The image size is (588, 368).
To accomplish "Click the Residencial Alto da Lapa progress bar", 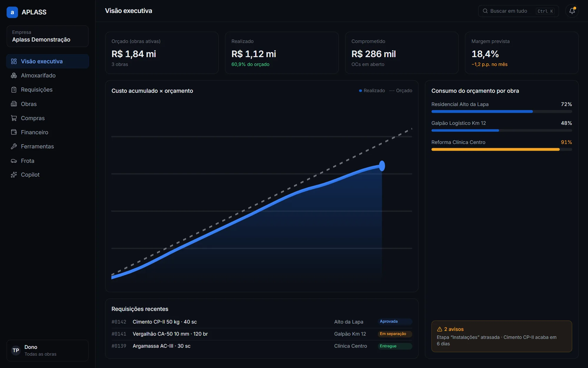I will pyautogui.click(x=502, y=112).
